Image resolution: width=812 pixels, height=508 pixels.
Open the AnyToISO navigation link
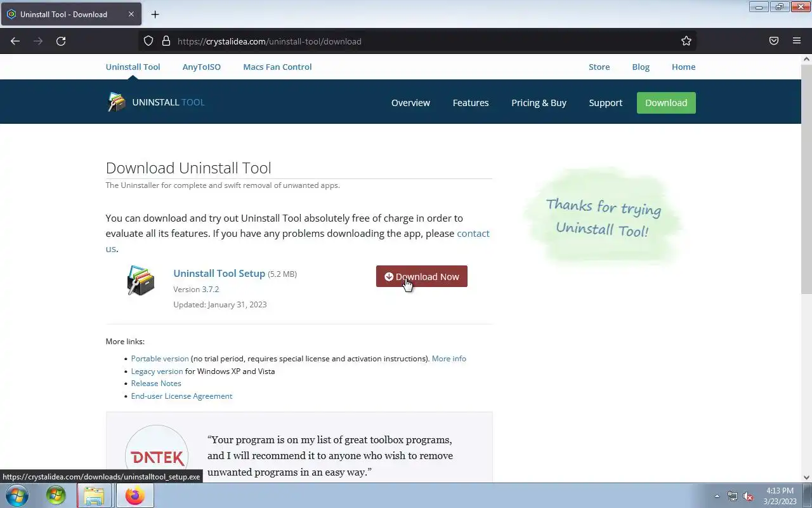pos(202,67)
